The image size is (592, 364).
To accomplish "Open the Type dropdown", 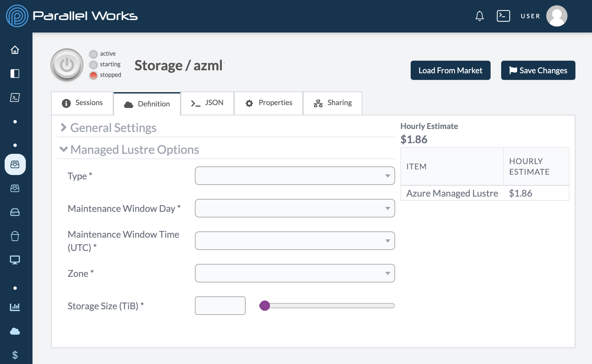I will (295, 176).
